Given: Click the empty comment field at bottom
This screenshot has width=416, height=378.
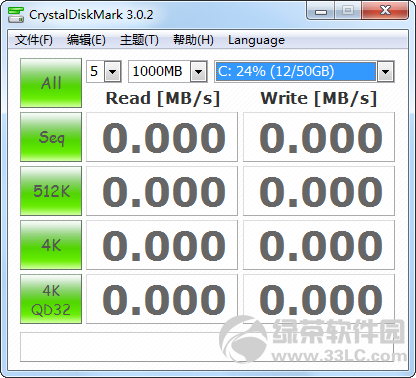Looking at the screenshot, I should [x=207, y=347].
